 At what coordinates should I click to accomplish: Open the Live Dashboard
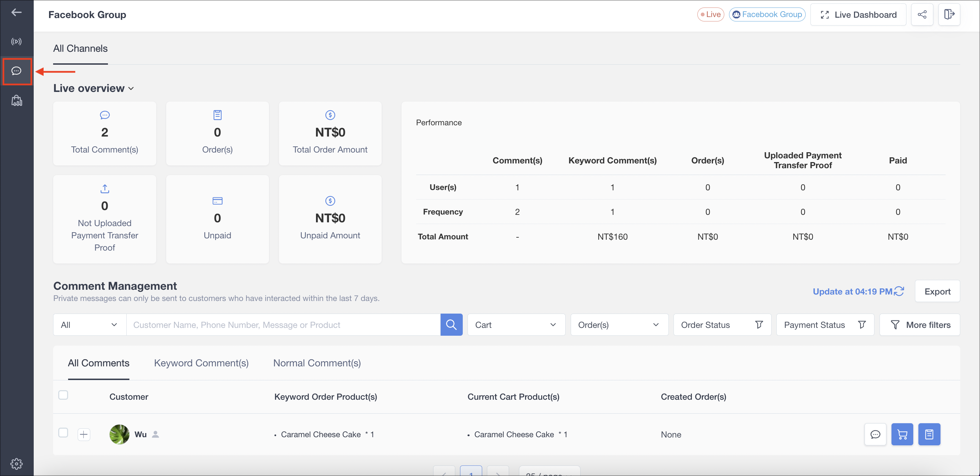coord(858,14)
